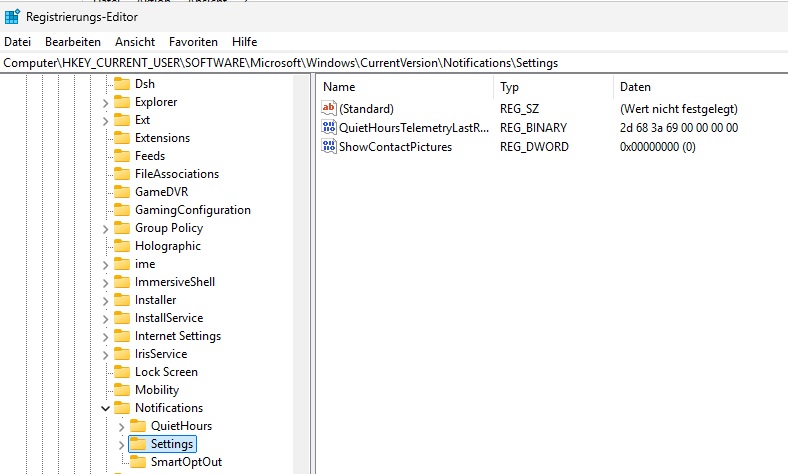
Task: Click the Mobility folder icon
Action: coord(122,390)
